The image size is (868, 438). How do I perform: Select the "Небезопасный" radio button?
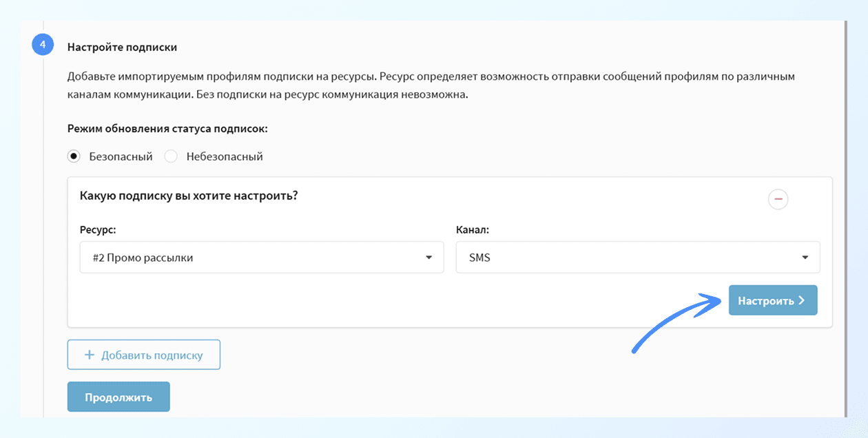170,156
